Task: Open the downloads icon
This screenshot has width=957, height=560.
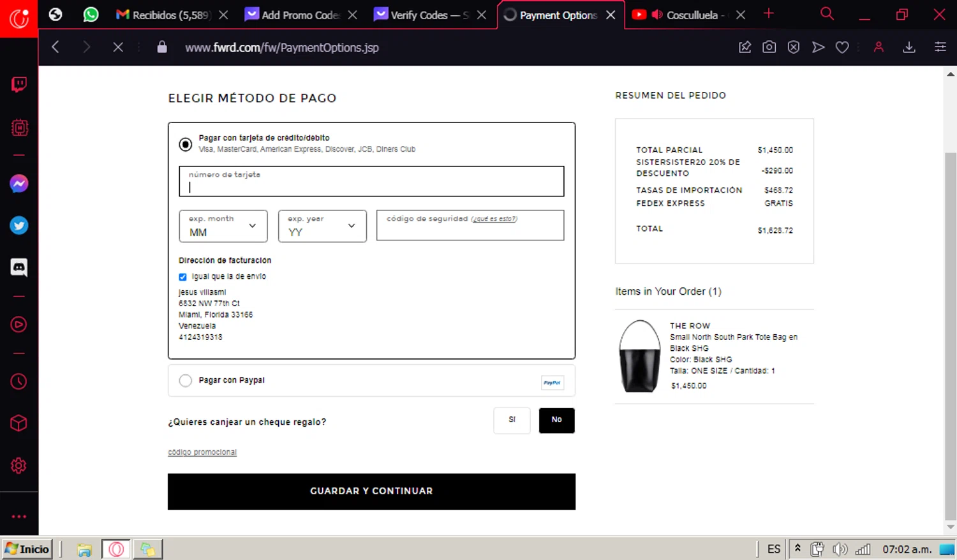Action: coord(909,47)
